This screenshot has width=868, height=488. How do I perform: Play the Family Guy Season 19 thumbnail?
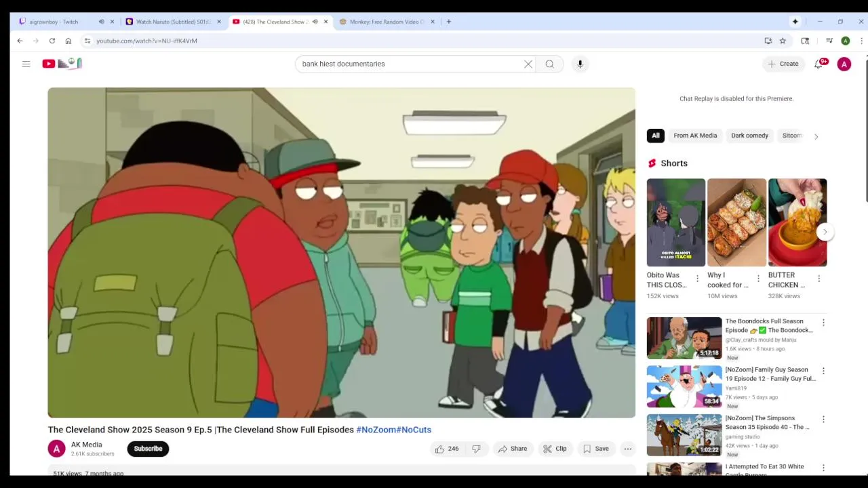pyautogui.click(x=684, y=386)
